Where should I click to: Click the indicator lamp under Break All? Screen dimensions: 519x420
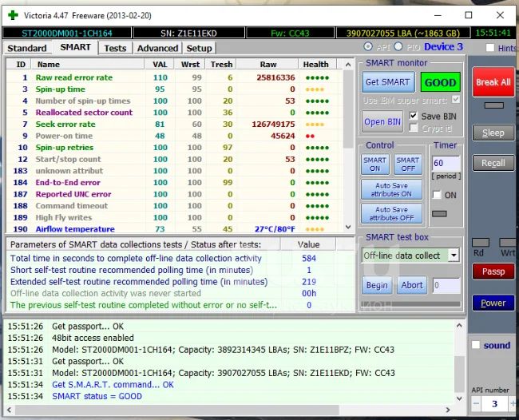pos(493,105)
